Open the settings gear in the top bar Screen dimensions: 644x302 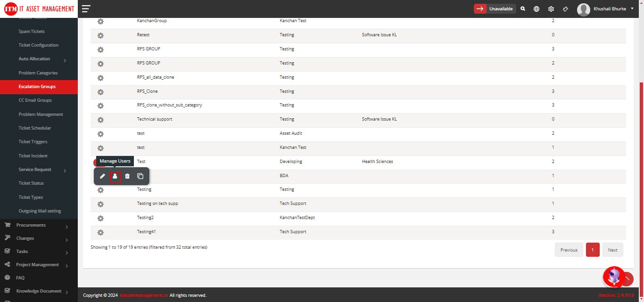[551, 9]
